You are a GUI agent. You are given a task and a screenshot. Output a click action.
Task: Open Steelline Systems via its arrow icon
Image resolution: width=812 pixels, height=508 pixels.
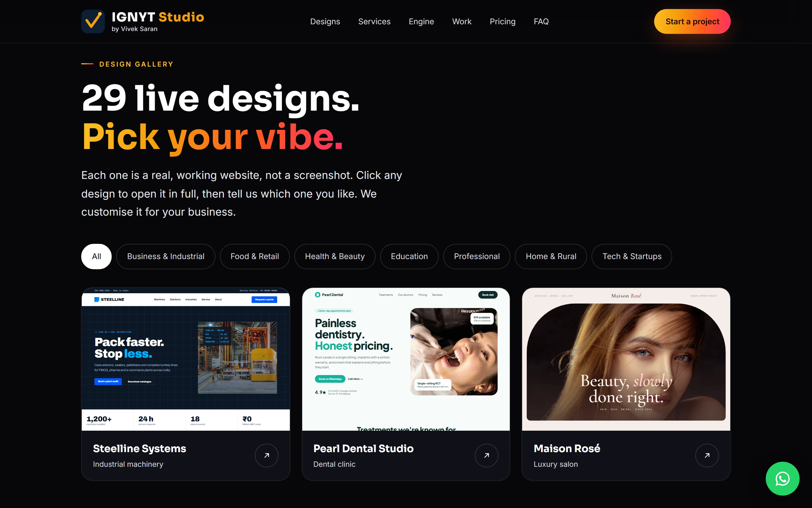[x=266, y=455]
